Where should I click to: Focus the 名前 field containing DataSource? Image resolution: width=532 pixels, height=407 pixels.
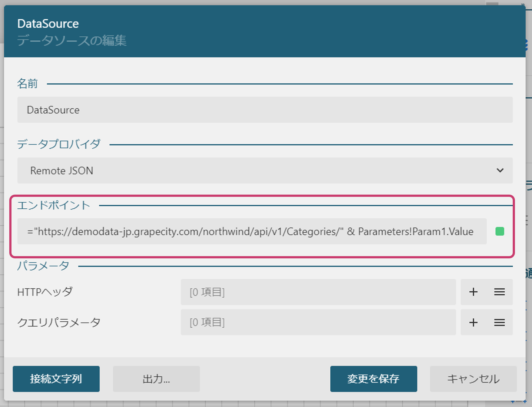(x=265, y=110)
